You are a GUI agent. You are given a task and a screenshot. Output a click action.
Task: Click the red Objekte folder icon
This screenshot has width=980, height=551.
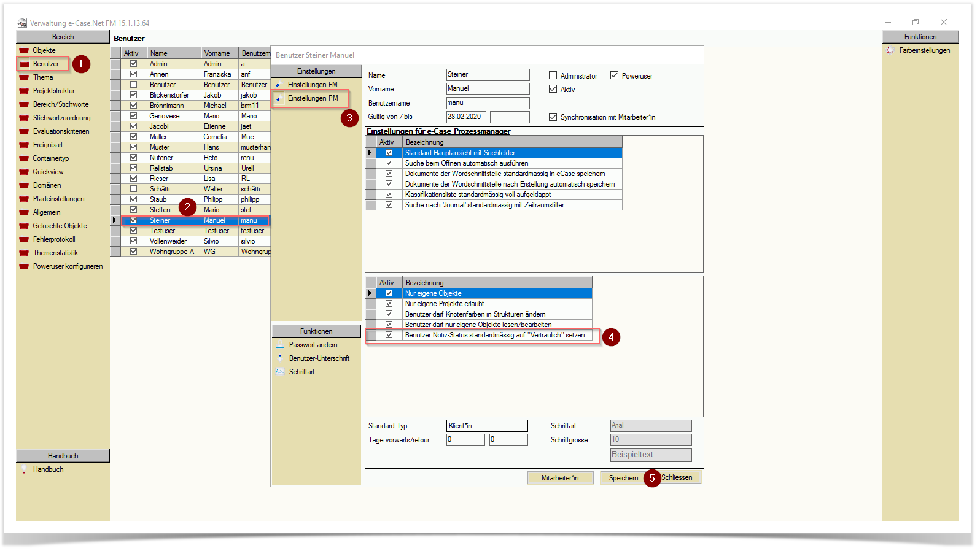pyautogui.click(x=24, y=50)
